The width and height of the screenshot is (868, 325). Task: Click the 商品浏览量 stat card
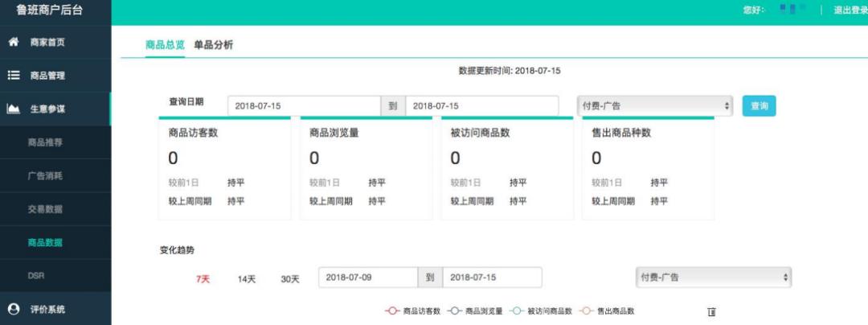366,168
